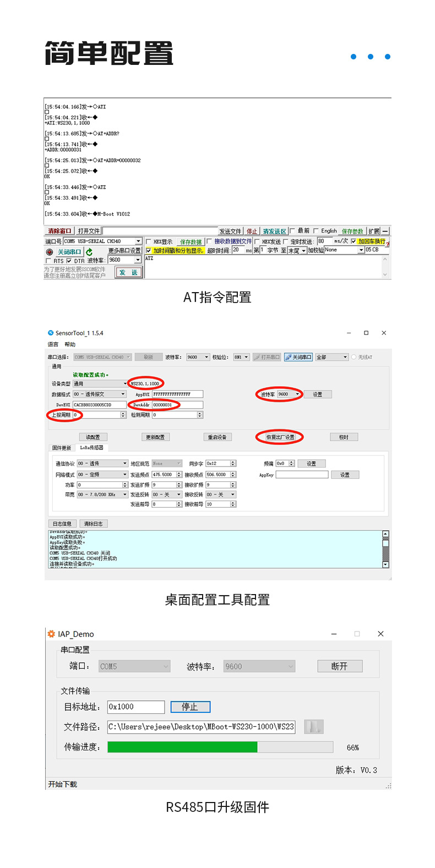Open the 发送反转 dropdown

tap(167, 495)
